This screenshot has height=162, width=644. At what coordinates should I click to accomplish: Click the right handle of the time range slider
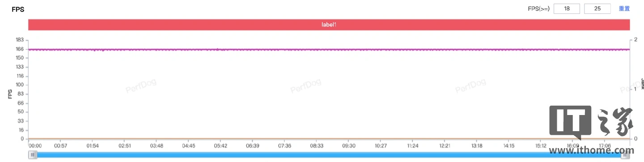(625, 155)
